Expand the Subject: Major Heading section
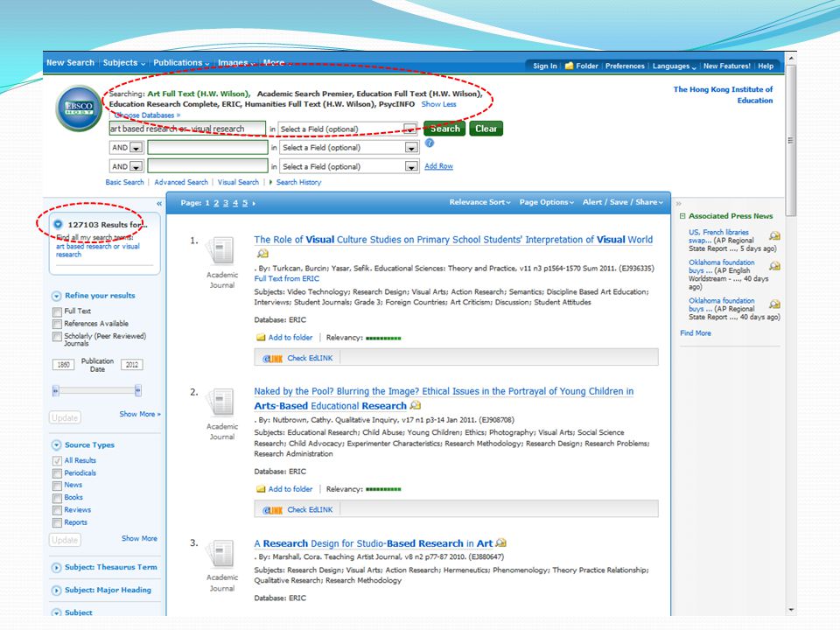The height and width of the screenshot is (630, 840). pos(56,591)
